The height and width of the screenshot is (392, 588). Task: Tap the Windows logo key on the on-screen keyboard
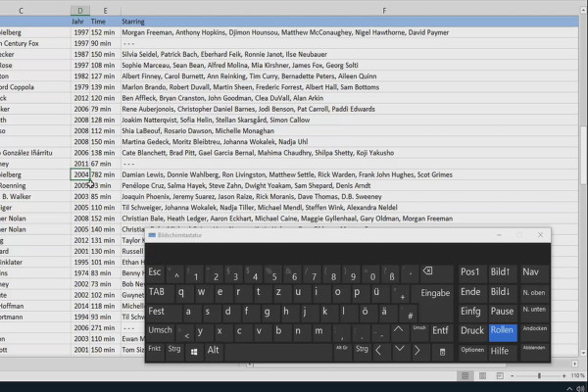(x=194, y=352)
